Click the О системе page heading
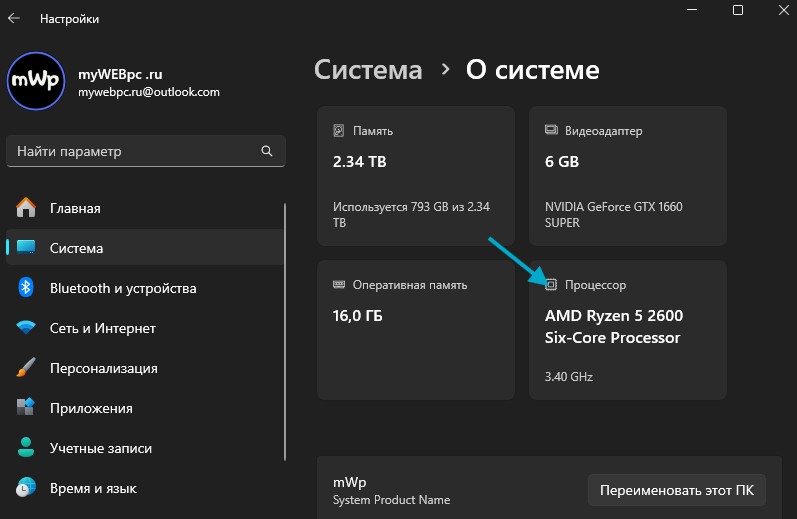This screenshot has height=519, width=797. coord(532,70)
